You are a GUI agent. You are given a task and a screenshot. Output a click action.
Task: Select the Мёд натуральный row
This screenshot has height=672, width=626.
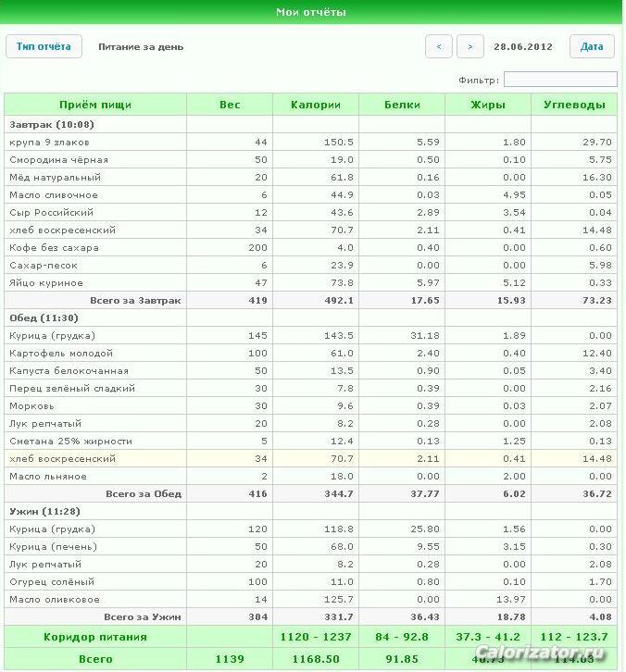coord(311,177)
